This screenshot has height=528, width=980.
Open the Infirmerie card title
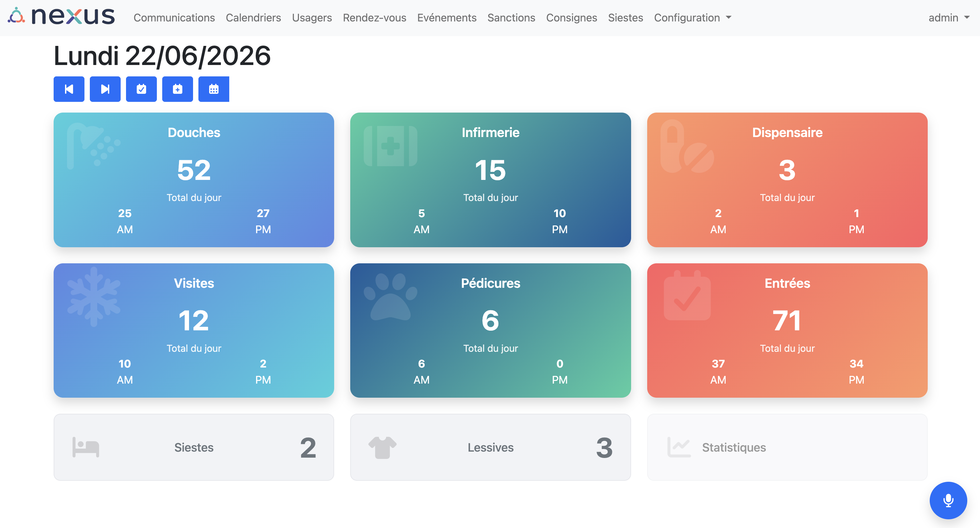point(490,132)
